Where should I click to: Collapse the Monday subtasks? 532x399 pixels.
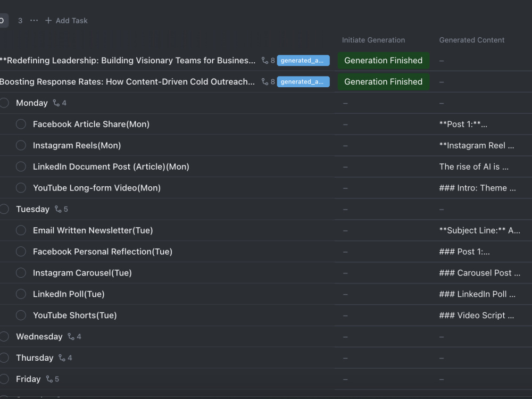coord(56,103)
